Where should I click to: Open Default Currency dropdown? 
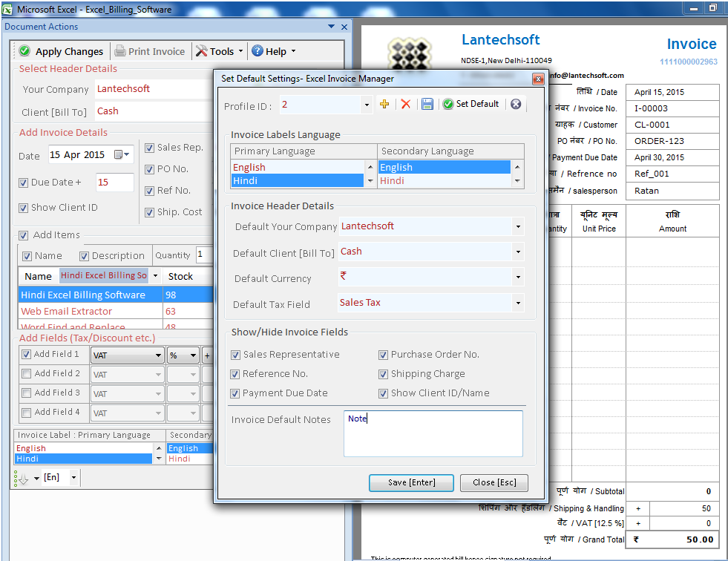pos(518,278)
